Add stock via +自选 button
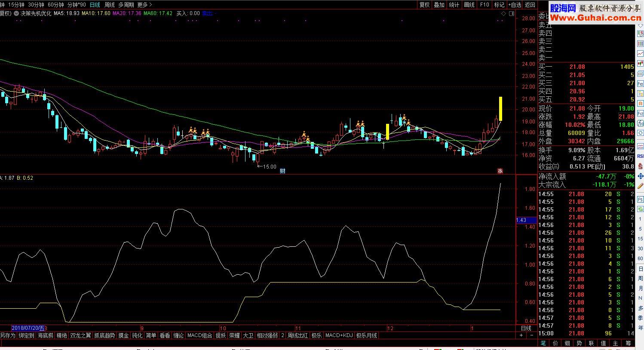644x350 pixels. click(x=515, y=5)
